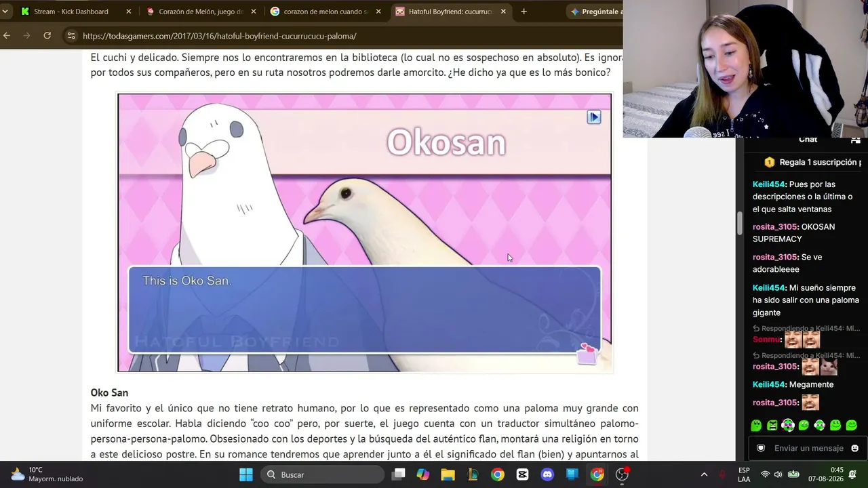Screen dimensions: 868x488
Task: Click the fifth emote in quick emote row
Action: point(820,426)
